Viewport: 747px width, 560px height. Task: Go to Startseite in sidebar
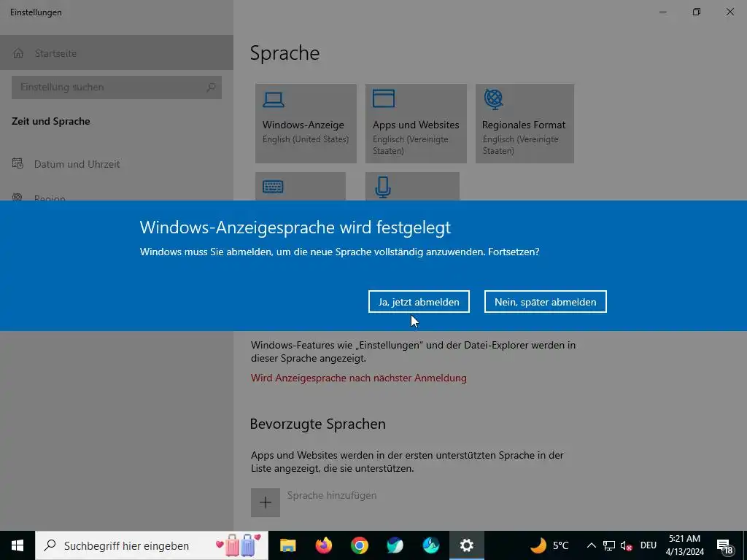coord(117,52)
